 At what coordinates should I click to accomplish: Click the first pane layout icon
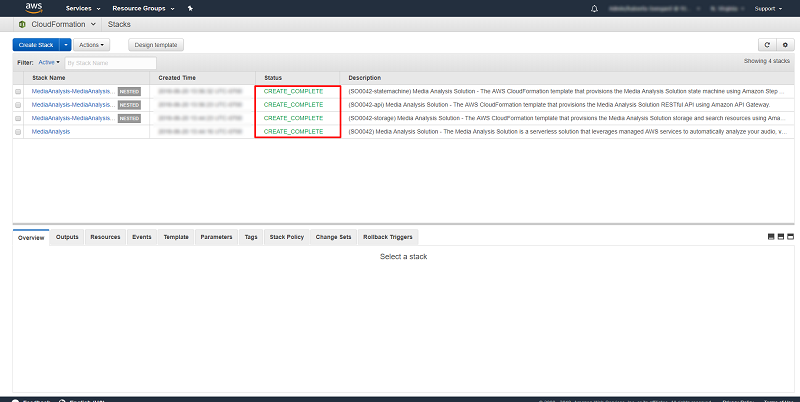771,237
